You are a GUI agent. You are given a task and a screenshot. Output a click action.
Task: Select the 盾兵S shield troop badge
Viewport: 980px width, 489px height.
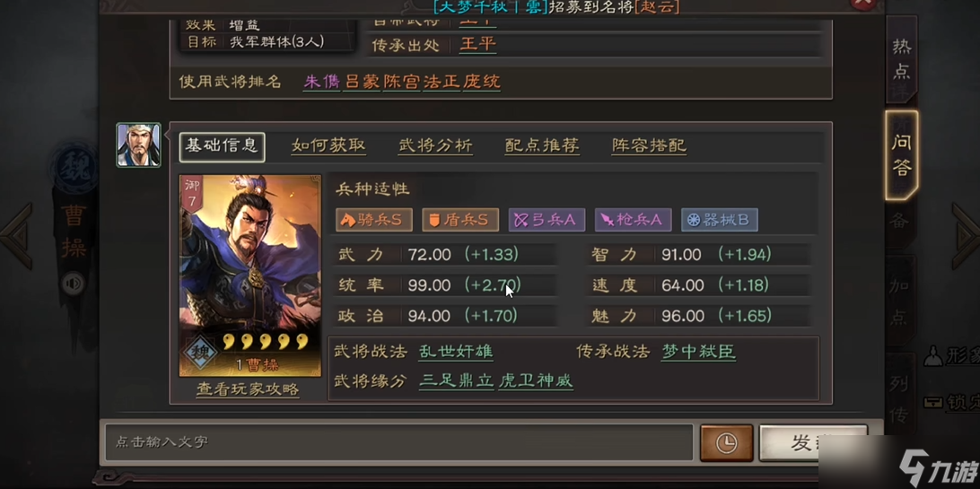click(460, 220)
